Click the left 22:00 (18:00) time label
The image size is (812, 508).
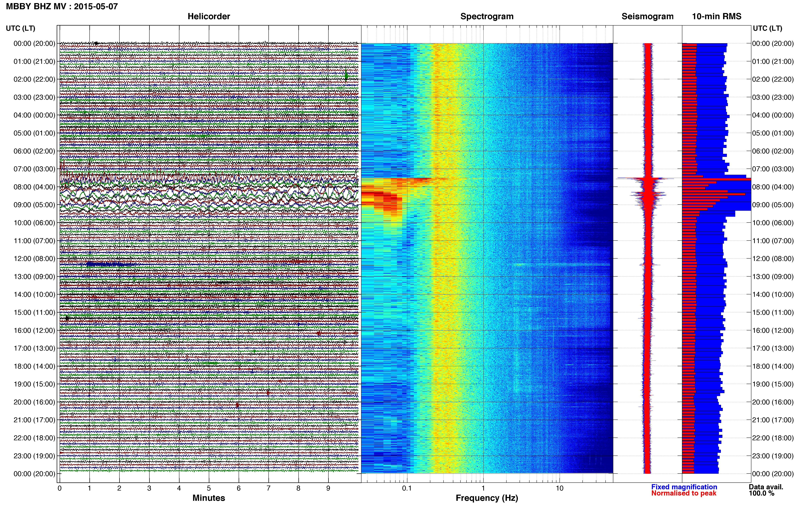[34, 438]
